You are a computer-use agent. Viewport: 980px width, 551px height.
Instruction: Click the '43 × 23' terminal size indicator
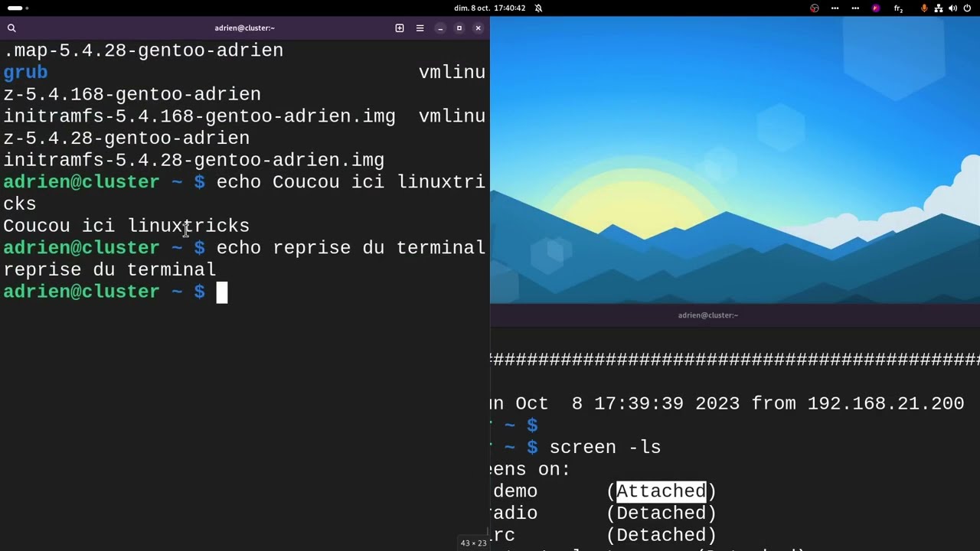click(x=473, y=543)
